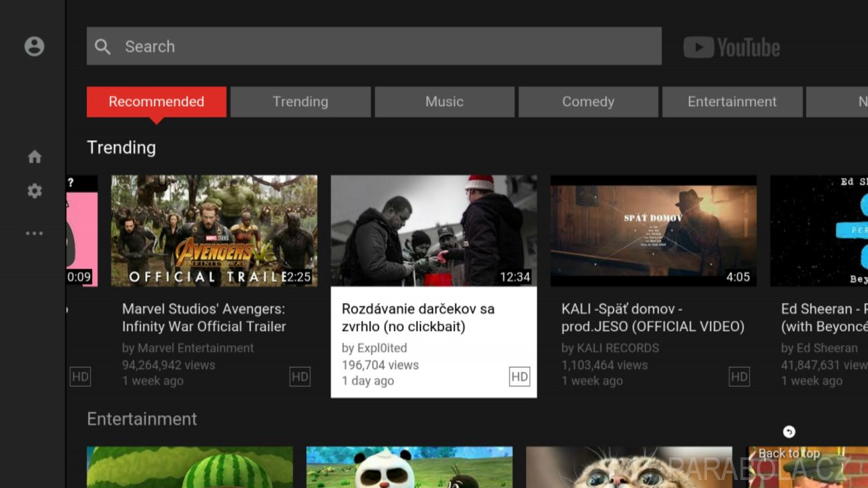Click 'by Marvel Entertainment' channel text
868x488 pixels.
[188, 348]
